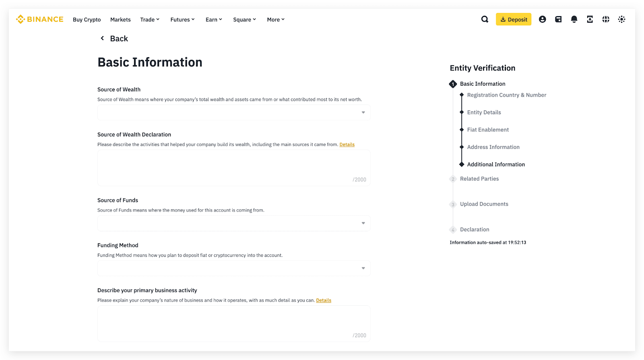This screenshot has width=644, height=360.
Task: Toggle the theme settings sun icon
Action: point(621,19)
